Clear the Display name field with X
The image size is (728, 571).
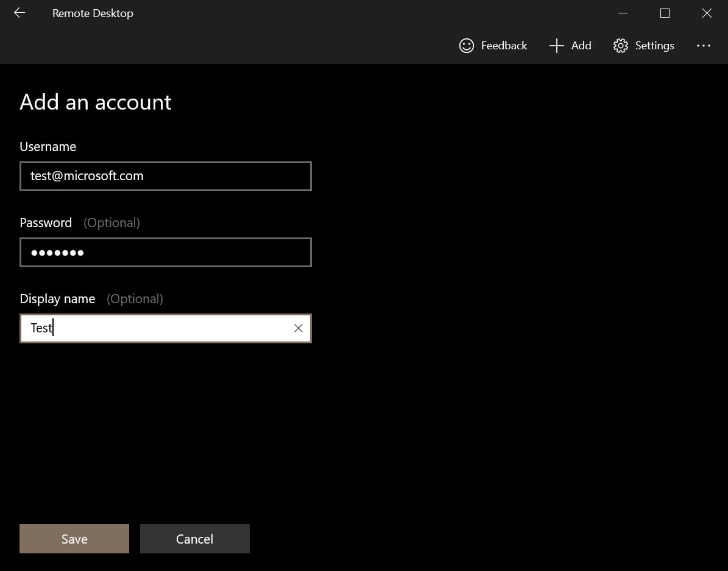pos(299,328)
